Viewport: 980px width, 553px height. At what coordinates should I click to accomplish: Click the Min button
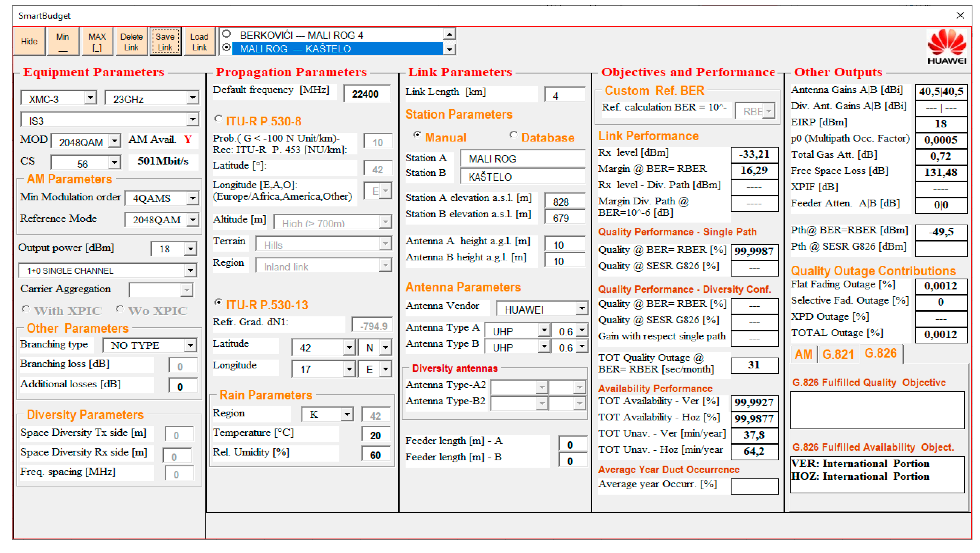(63, 41)
